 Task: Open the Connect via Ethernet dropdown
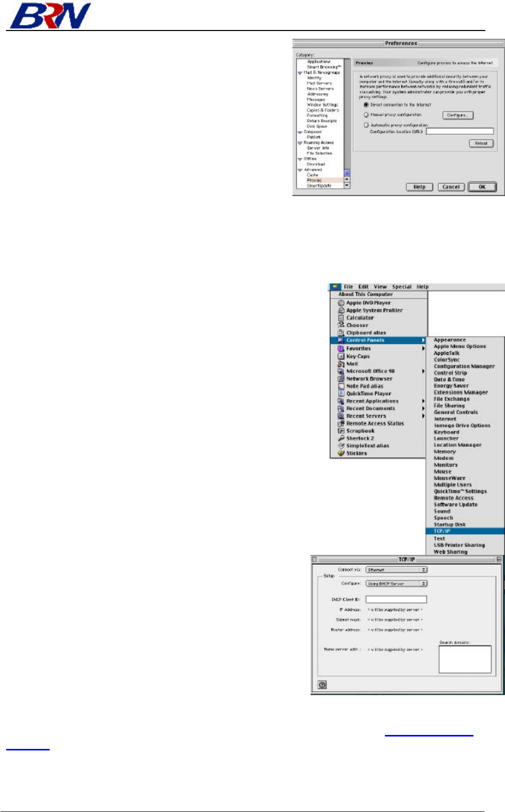point(396,569)
